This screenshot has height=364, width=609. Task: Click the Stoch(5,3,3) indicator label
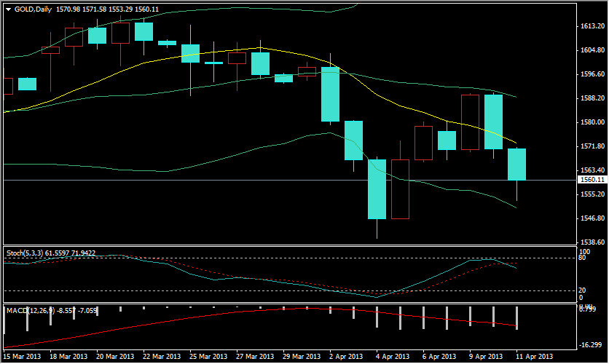click(24, 253)
